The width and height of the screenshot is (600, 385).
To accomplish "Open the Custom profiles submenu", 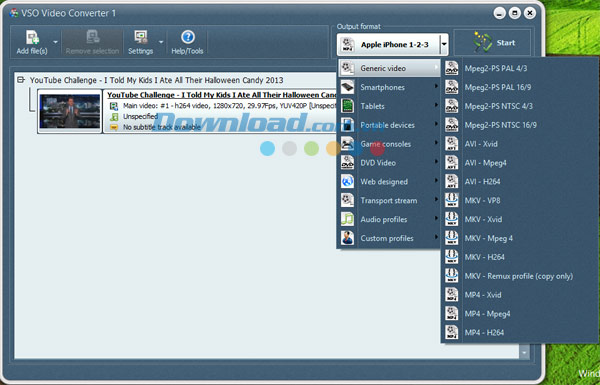I will coord(389,238).
